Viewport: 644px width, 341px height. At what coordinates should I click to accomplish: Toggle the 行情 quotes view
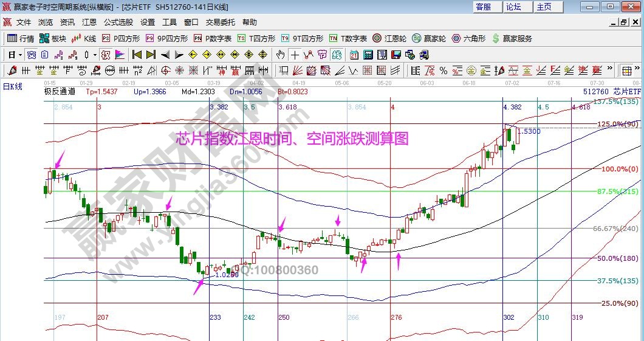point(21,38)
